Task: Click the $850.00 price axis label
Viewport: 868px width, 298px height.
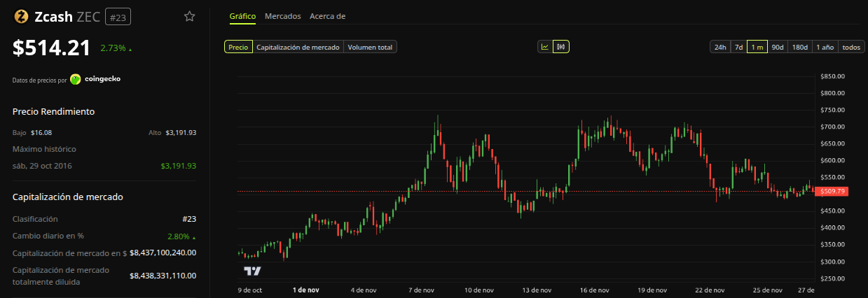Action: (x=833, y=76)
